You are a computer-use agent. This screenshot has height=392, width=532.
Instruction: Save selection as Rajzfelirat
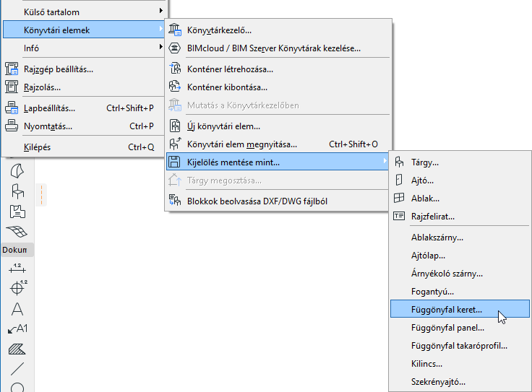460,216
